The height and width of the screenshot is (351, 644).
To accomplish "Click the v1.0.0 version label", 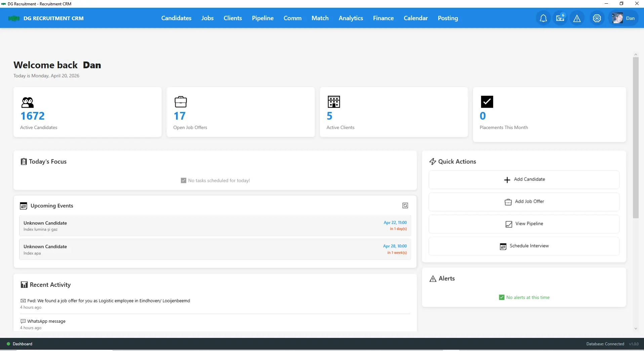I will click(634, 344).
